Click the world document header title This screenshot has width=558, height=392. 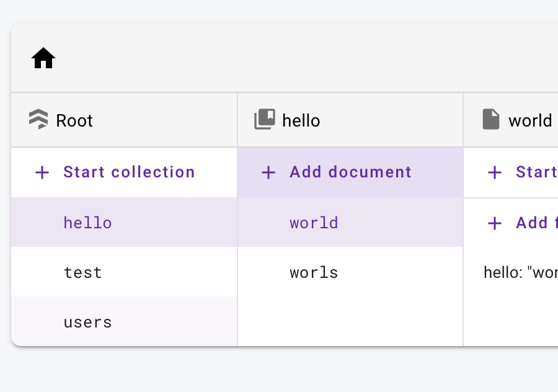pos(530,120)
